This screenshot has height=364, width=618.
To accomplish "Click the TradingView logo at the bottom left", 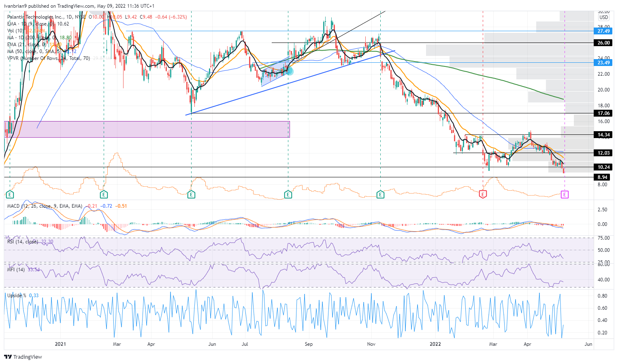I will (x=23, y=357).
